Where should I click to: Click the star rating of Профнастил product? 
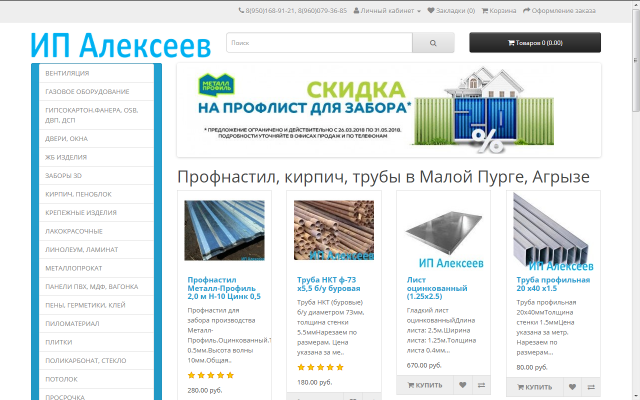(211, 375)
